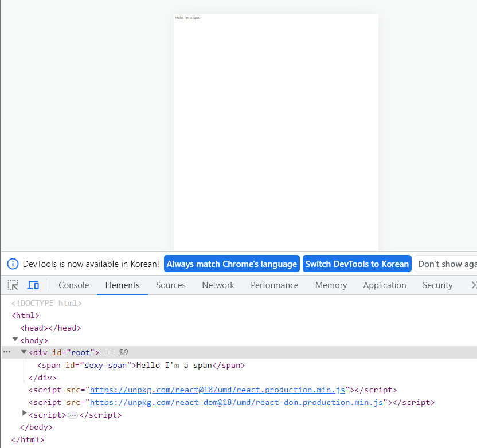The height and width of the screenshot is (448, 477).
Task: Select the div id="root" node
Action: click(64, 352)
